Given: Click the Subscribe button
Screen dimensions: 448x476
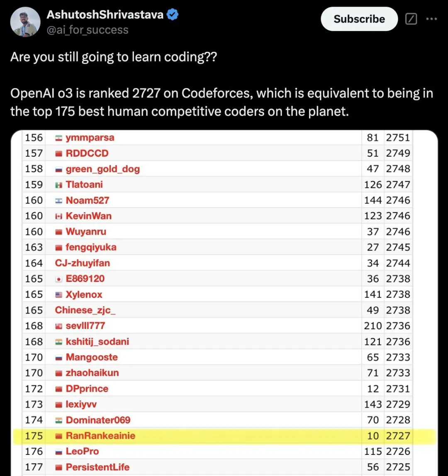Looking at the screenshot, I should [x=359, y=19].
